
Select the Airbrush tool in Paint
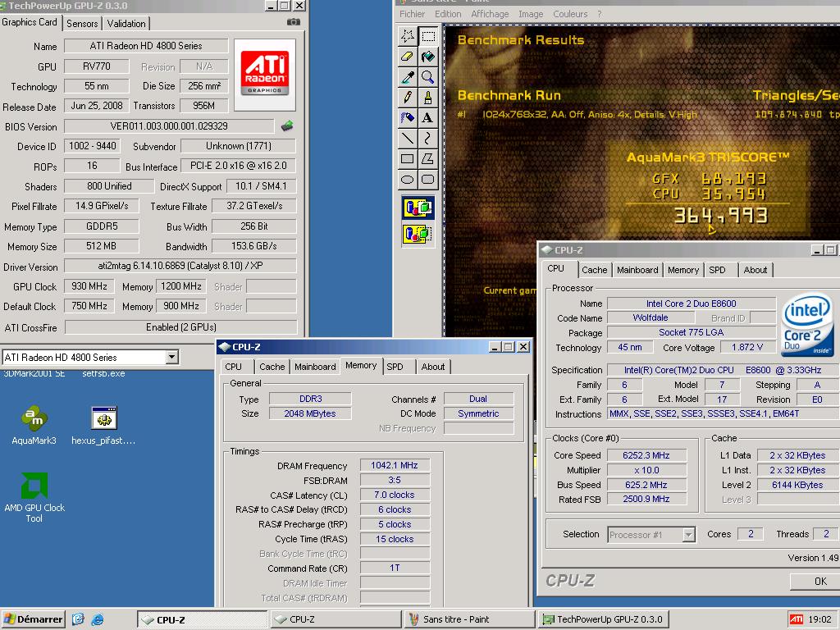click(408, 117)
